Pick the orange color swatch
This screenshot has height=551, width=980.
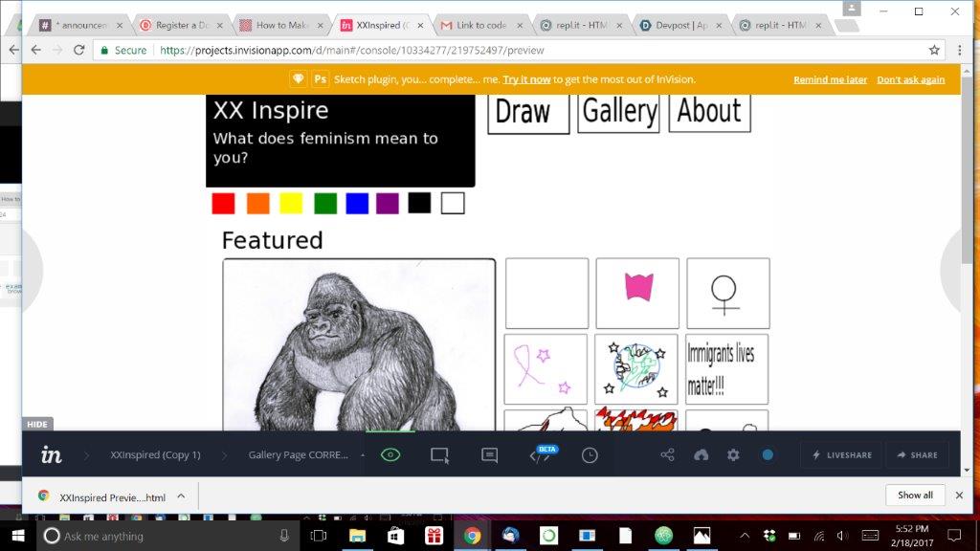(x=257, y=203)
